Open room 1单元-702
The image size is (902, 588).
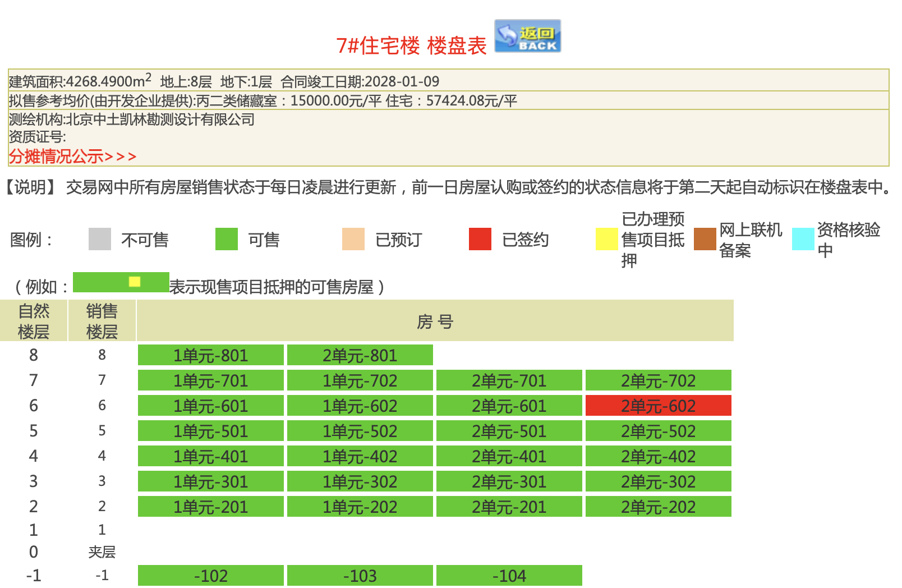coord(360,380)
